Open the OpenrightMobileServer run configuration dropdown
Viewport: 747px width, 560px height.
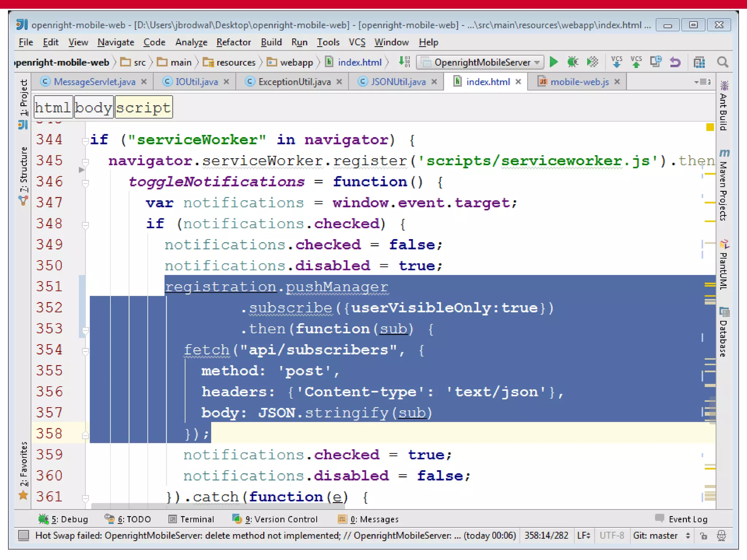click(x=480, y=62)
